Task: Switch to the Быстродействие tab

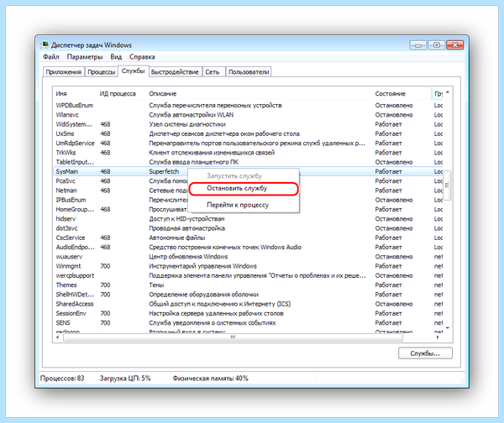Action: coord(175,72)
